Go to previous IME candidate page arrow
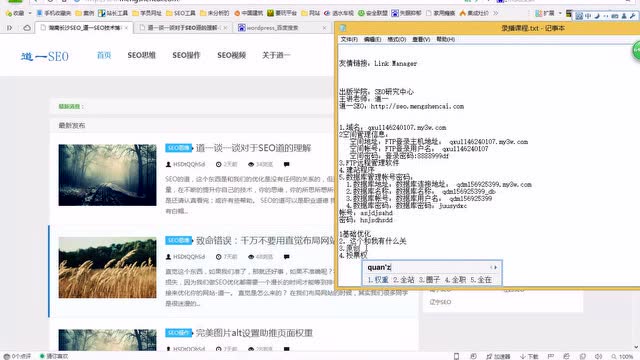 491,267
